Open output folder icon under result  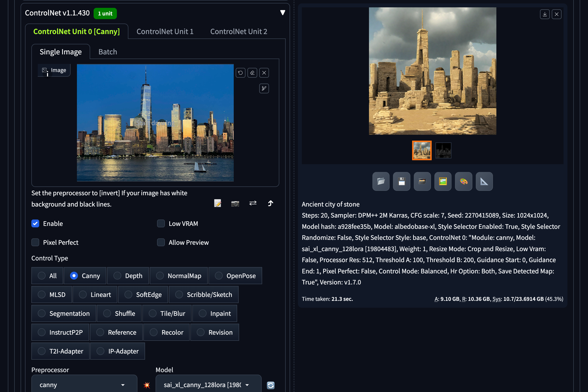coord(381,181)
